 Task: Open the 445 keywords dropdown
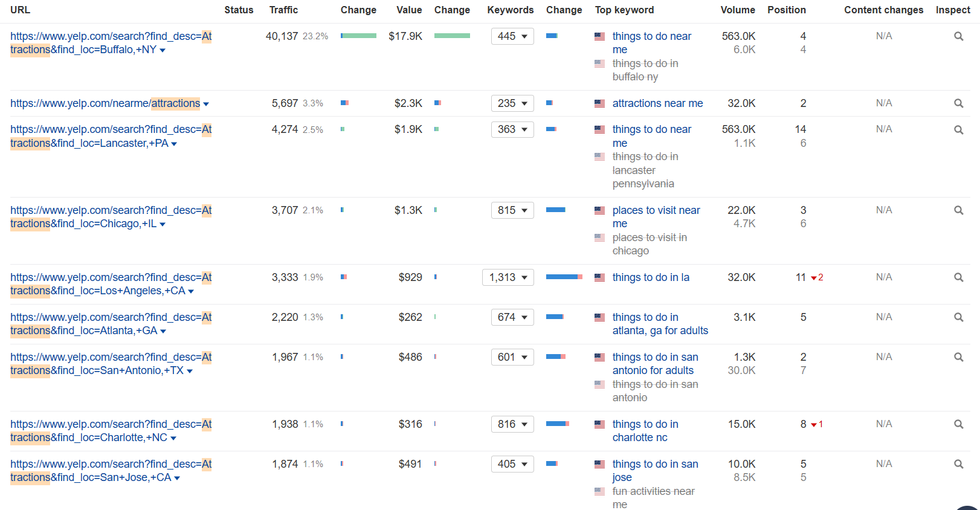(x=512, y=36)
